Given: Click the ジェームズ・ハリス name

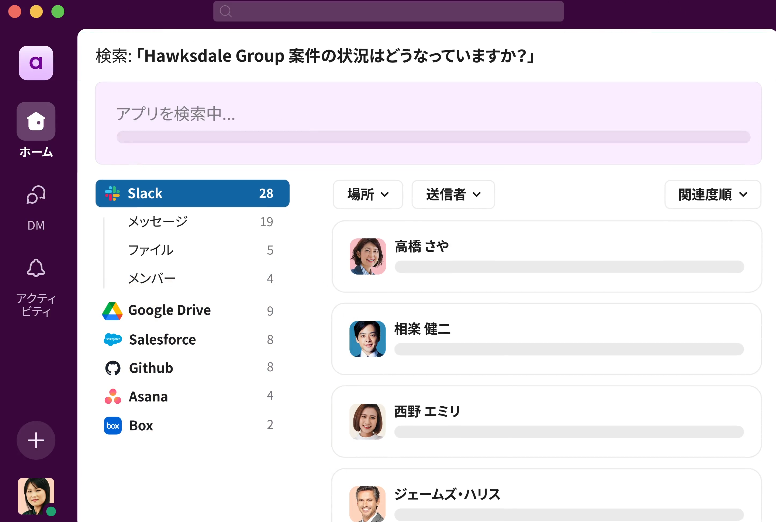Looking at the screenshot, I should pyautogui.click(x=447, y=494).
